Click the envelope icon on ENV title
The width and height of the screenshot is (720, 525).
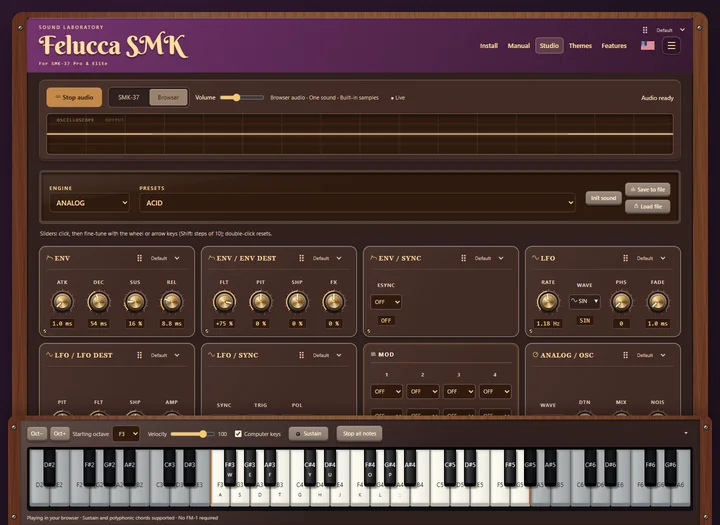coord(49,258)
